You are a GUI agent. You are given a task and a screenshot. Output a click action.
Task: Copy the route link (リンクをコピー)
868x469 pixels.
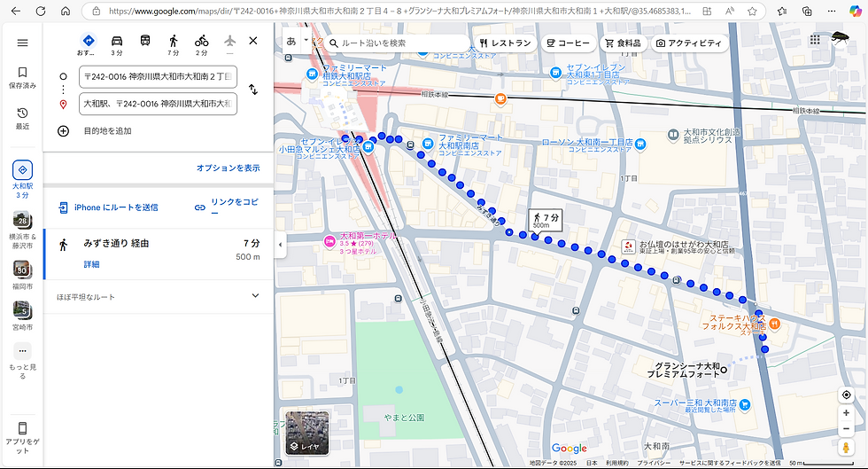(227, 207)
